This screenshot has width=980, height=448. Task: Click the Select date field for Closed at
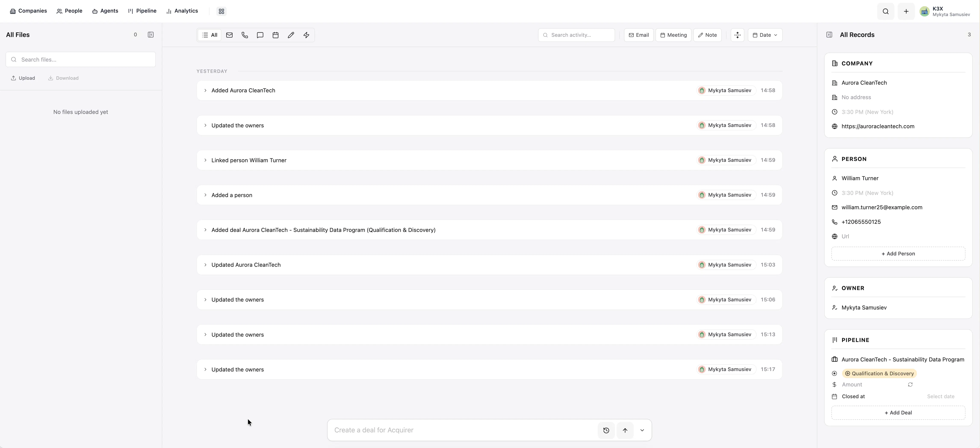[940, 396]
